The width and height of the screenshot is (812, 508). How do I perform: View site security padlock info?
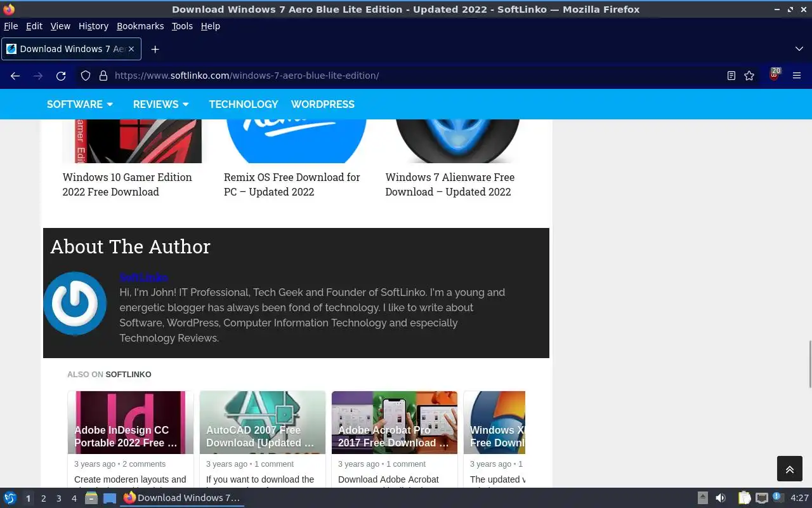(103, 76)
